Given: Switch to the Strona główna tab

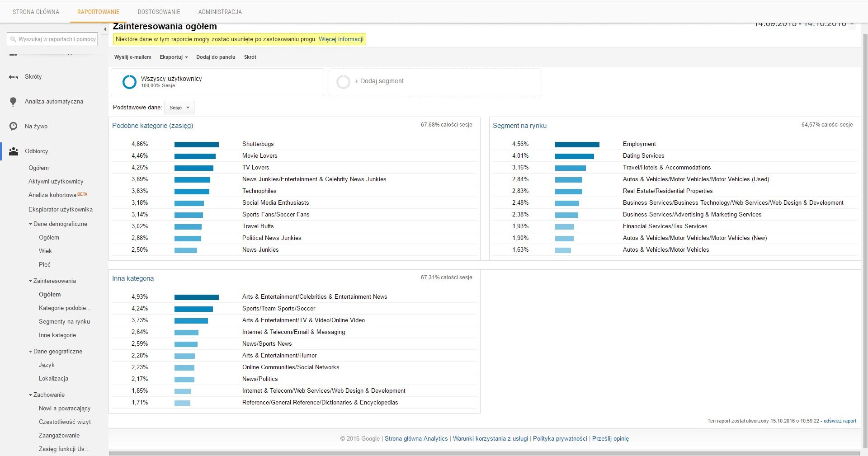Looking at the screenshot, I should click(x=36, y=12).
